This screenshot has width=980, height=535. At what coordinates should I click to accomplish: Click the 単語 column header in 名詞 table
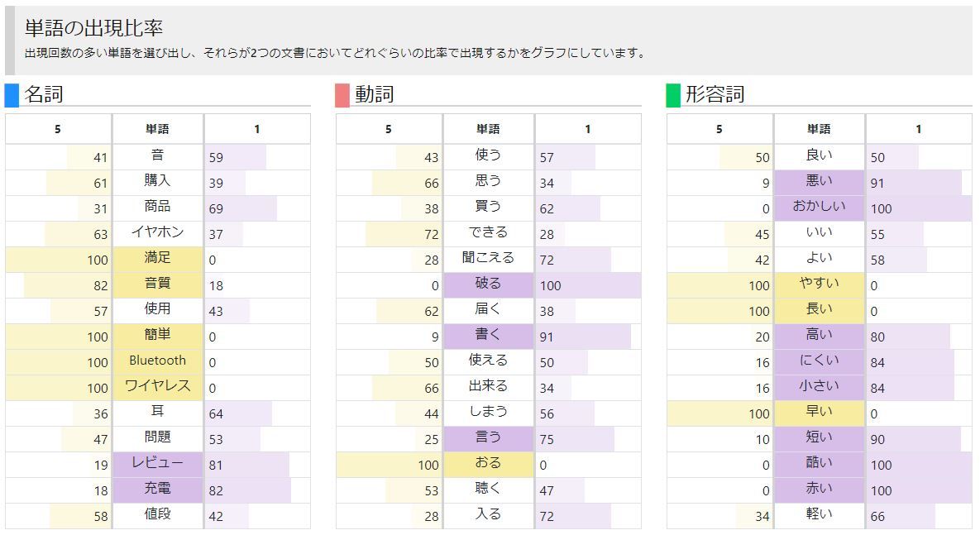157,129
